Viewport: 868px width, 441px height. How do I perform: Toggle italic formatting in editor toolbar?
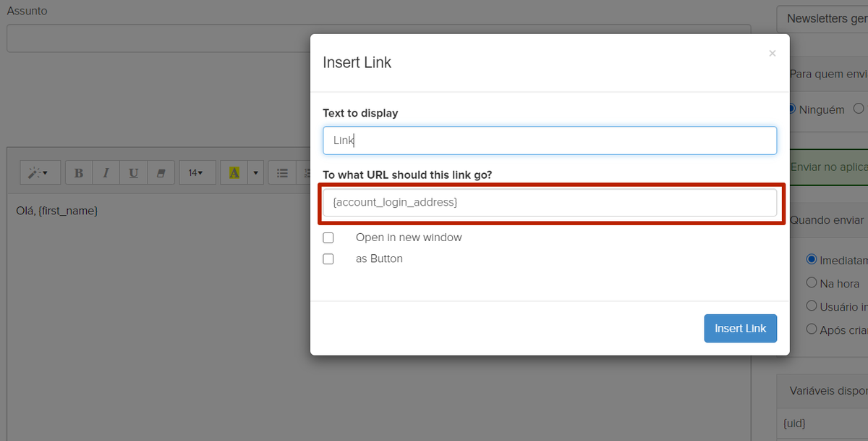coord(106,173)
